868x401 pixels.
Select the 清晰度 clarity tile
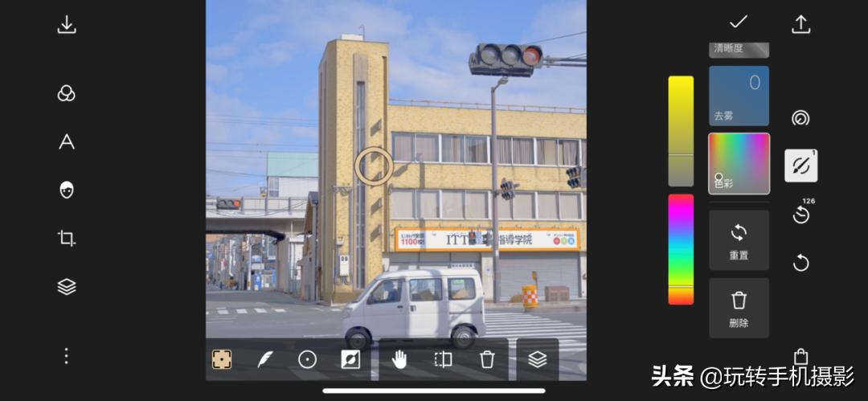tap(739, 50)
